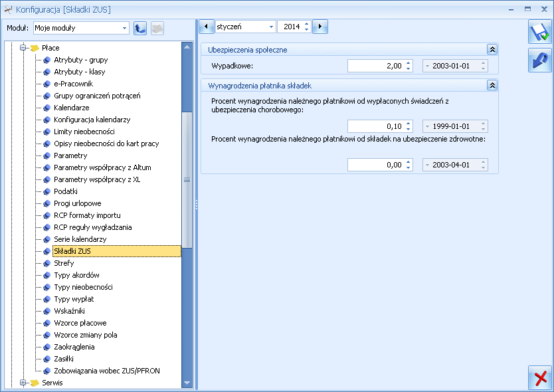Open the Moduł dropdown list
Screen dimensions: 554x392
[124, 29]
